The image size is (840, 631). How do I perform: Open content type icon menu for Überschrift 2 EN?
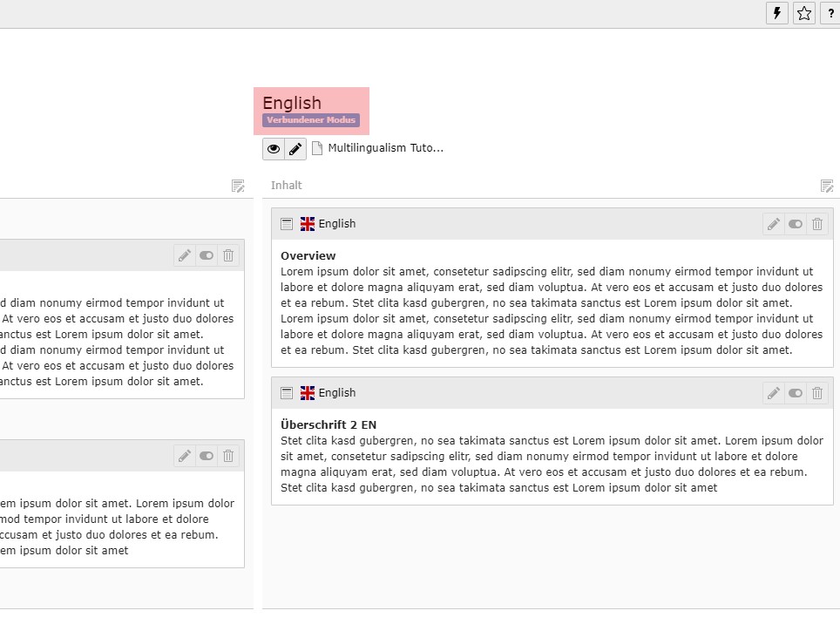287,393
